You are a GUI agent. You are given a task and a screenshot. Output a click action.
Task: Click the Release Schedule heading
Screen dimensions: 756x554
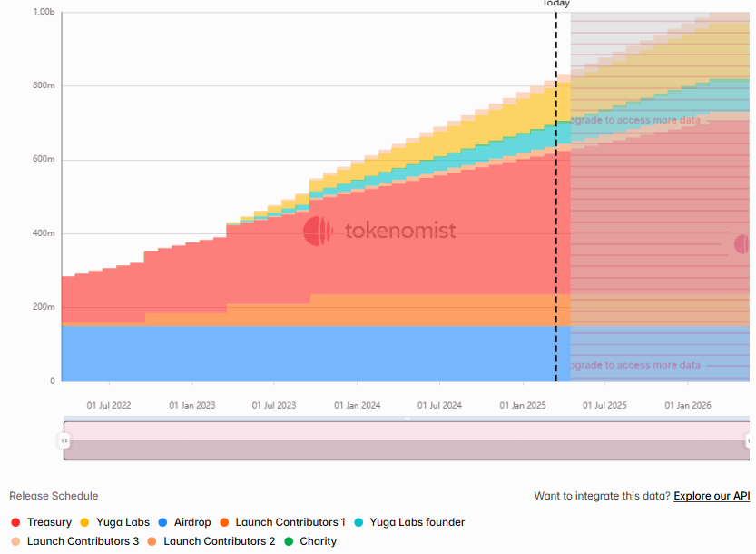click(54, 496)
